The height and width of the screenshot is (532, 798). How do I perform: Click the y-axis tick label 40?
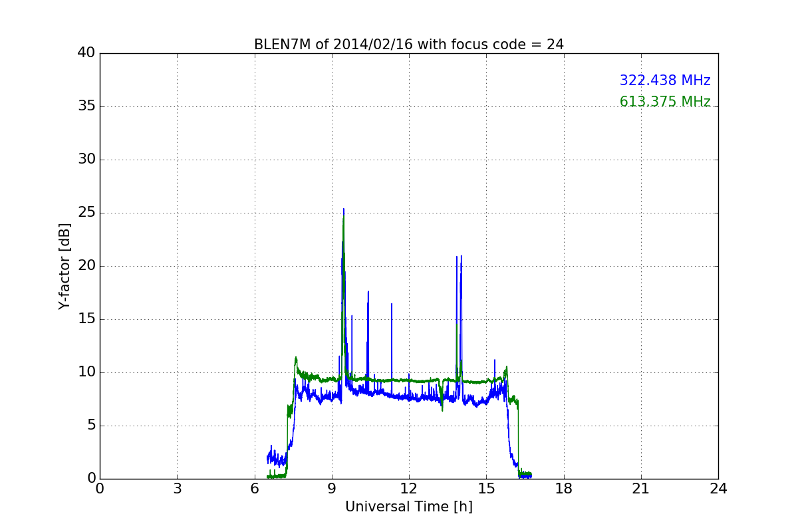click(x=86, y=53)
